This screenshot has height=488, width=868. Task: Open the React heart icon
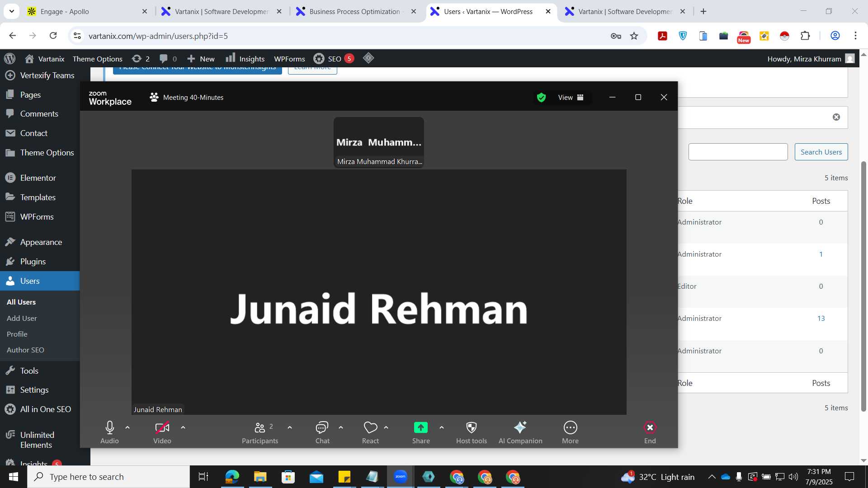[x=370, y=427]
